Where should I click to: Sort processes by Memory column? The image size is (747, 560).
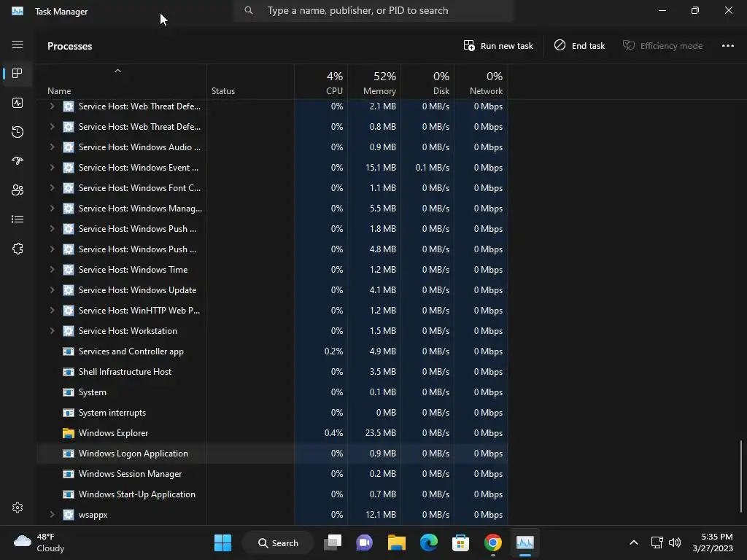point(374,82)
